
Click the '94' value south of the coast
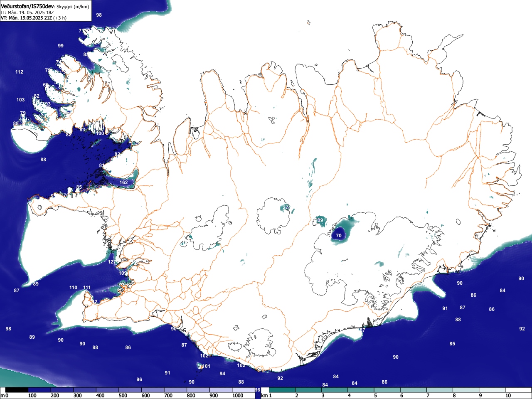coord(222,374)
